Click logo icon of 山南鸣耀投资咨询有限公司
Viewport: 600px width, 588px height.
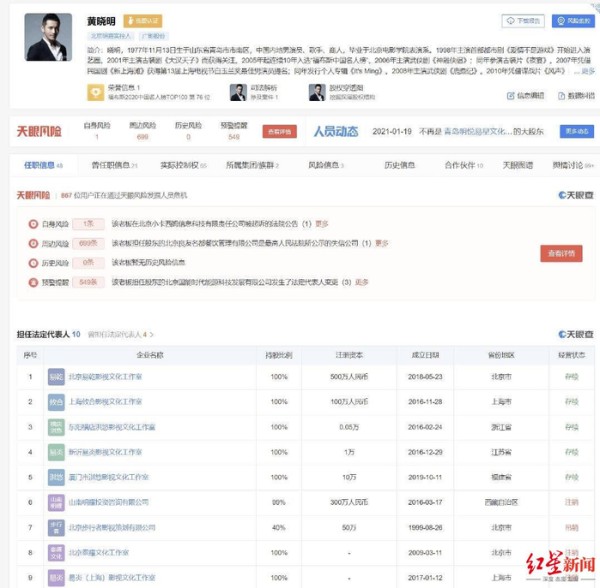pyautogui.click(x=56, y=502)
